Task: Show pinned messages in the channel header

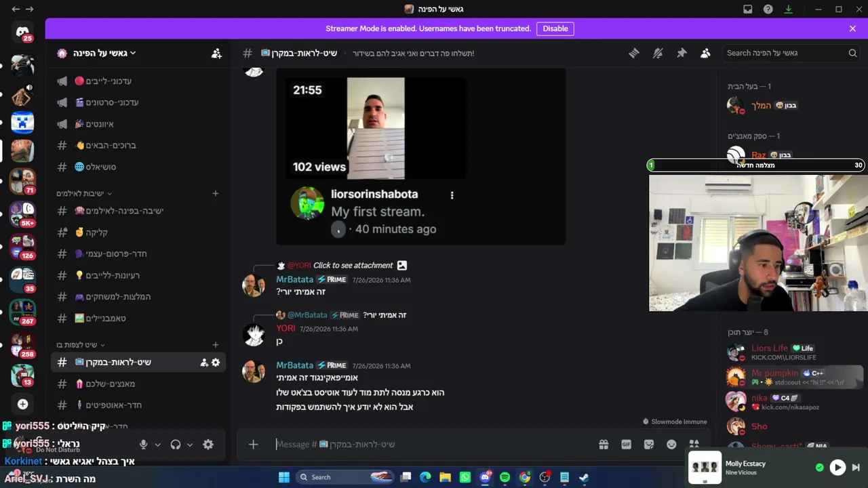Action: [682, 53]
